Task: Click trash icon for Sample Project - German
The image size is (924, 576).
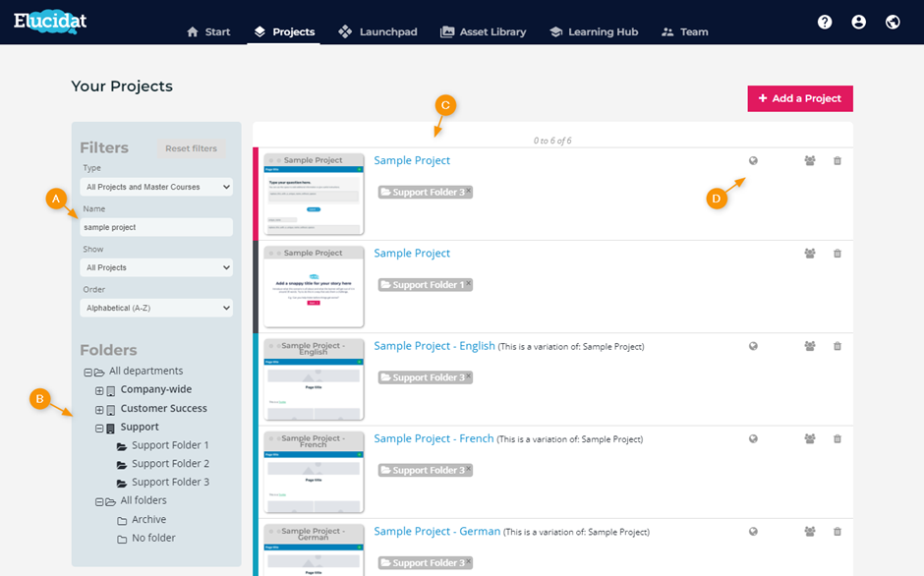Action: [x=837, y=531]
